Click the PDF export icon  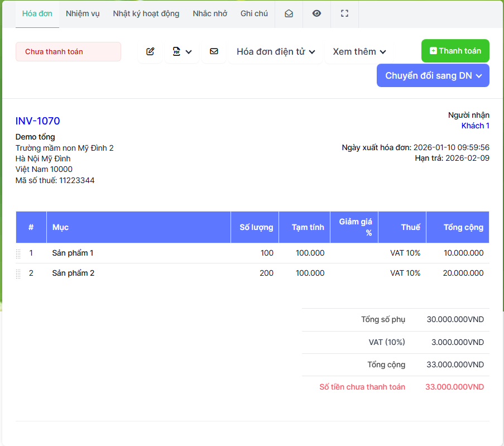pos(176,51)
